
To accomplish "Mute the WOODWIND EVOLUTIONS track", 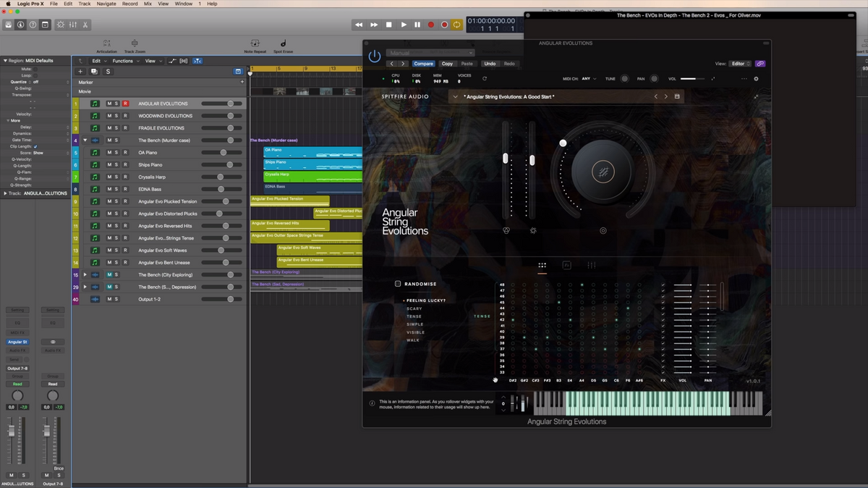I will pyautogui.click(x=109, y=116).
